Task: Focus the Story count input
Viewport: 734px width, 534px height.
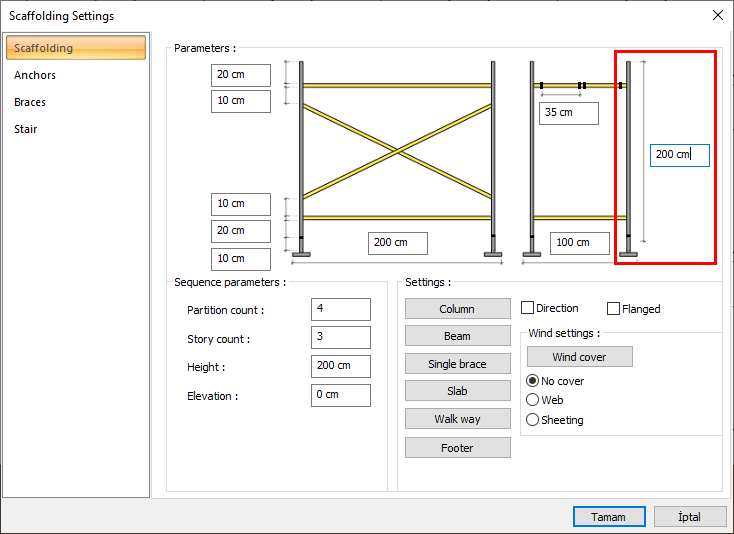Action: pyautogui.click(x=340, y=337)
